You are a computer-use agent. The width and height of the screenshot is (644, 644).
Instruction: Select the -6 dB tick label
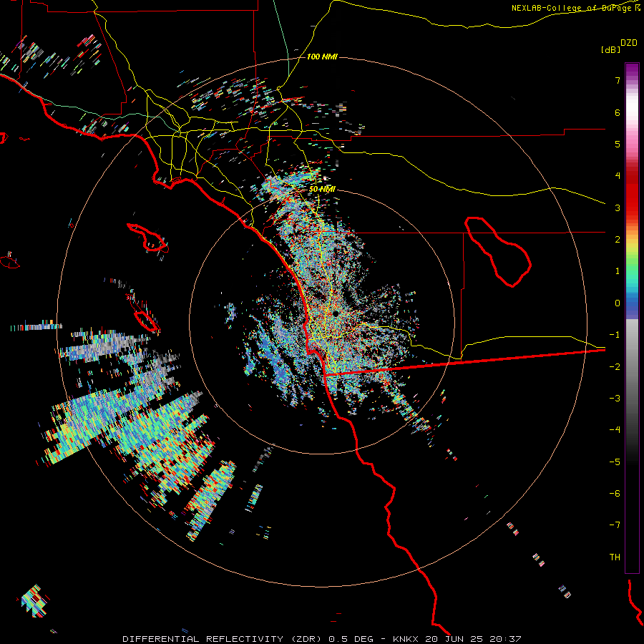click(x=615, y=494)
